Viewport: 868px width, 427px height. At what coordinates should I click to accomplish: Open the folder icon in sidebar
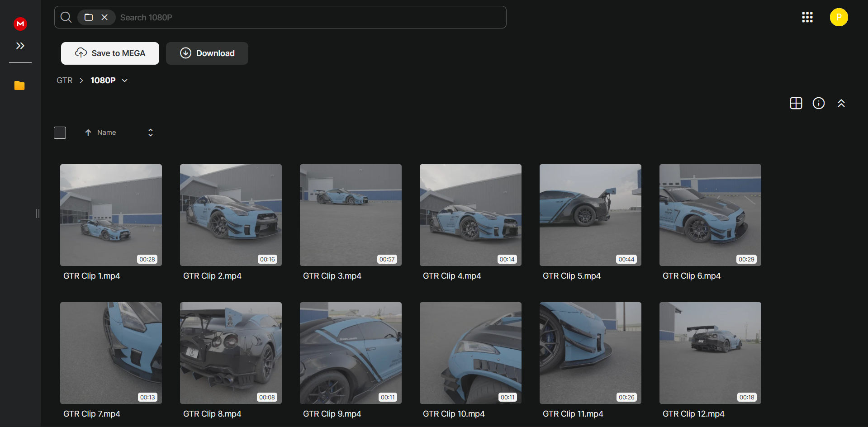coord(19,85)
